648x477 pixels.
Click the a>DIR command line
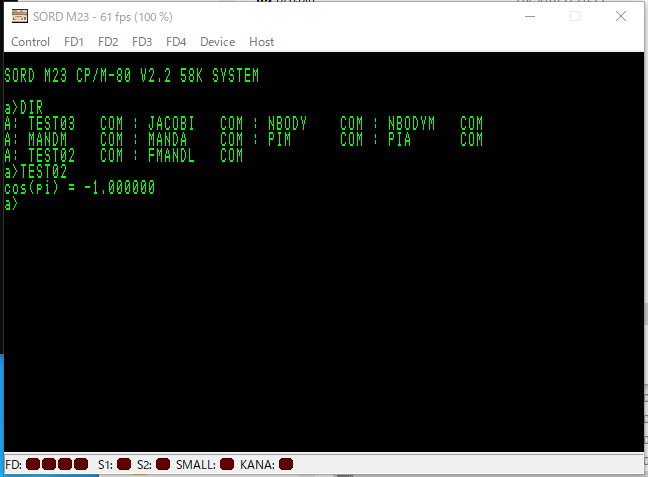(x=24, y=108)
